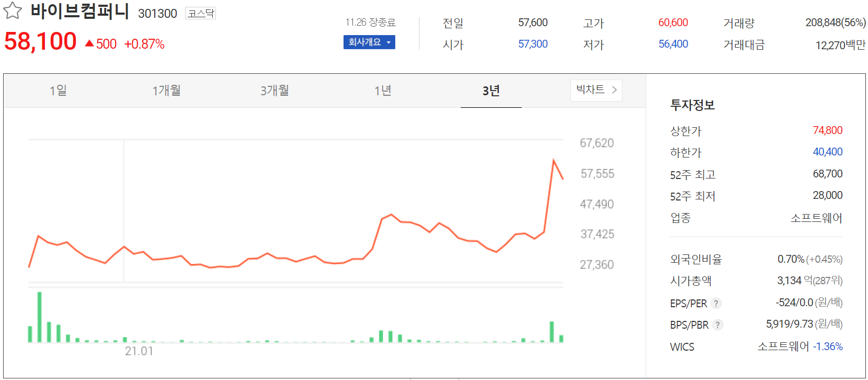Viewport: 868px width, 380px height.
Task: Click the 67,620 price axis label
Action: click(x=597, y=143)
